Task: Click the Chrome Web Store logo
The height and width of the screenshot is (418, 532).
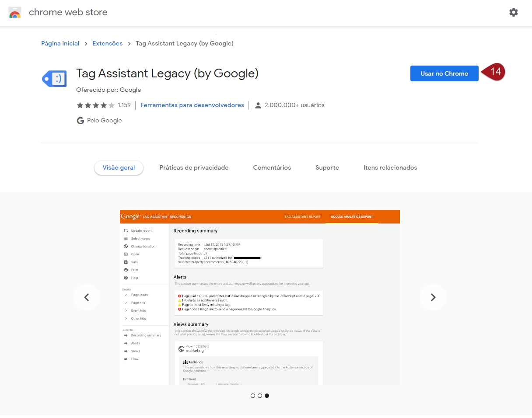Action: (x=15, y=12)
